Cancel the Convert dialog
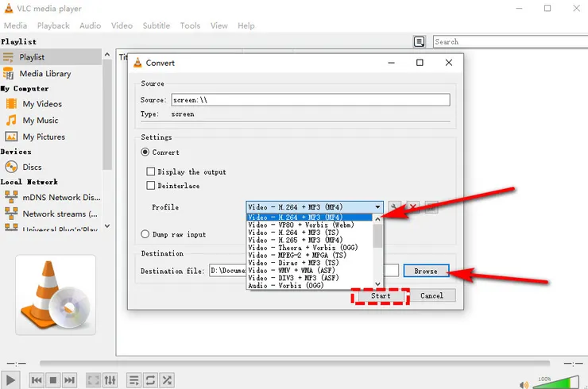The image size is (588, 389). coord(431,295)
